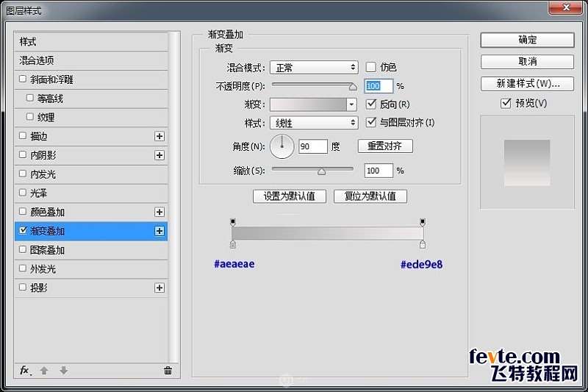This screenshot has width=588, height=392.
Task: Select 图案叠加 in the effects list
Action: pyautogui.click(x=47, y=250)
